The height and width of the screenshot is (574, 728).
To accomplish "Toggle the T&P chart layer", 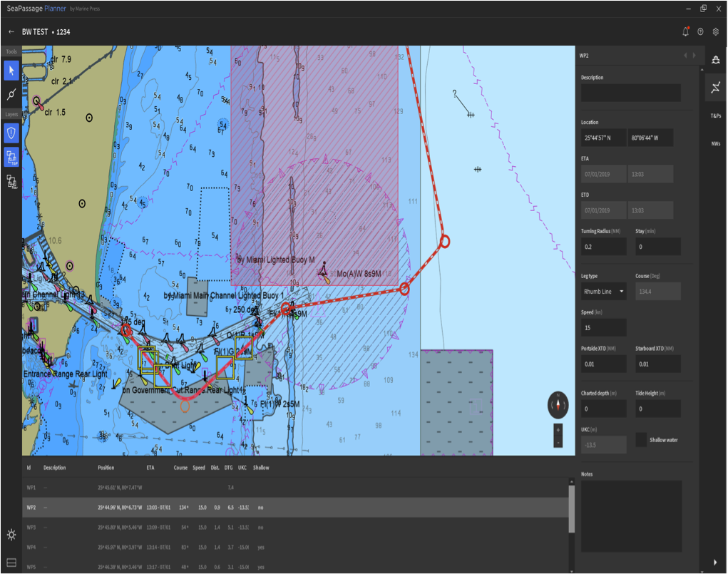I will tap(11, 158).
